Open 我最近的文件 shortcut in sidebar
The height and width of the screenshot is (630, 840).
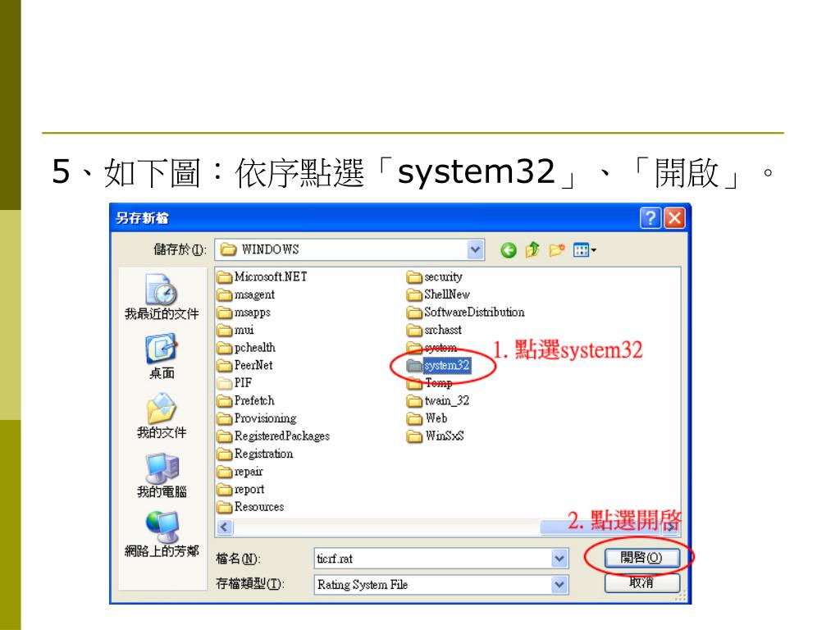pyautogui.click(x=162, y=297)
